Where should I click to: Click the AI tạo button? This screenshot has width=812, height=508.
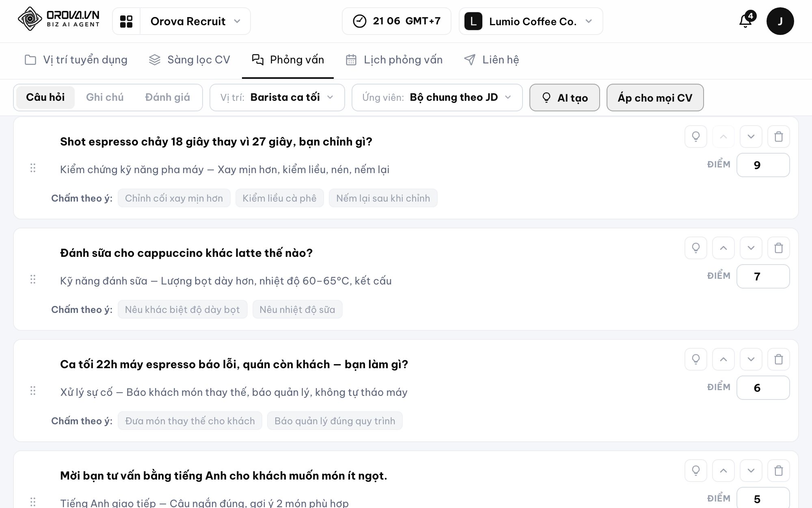(x=565, y=98)
